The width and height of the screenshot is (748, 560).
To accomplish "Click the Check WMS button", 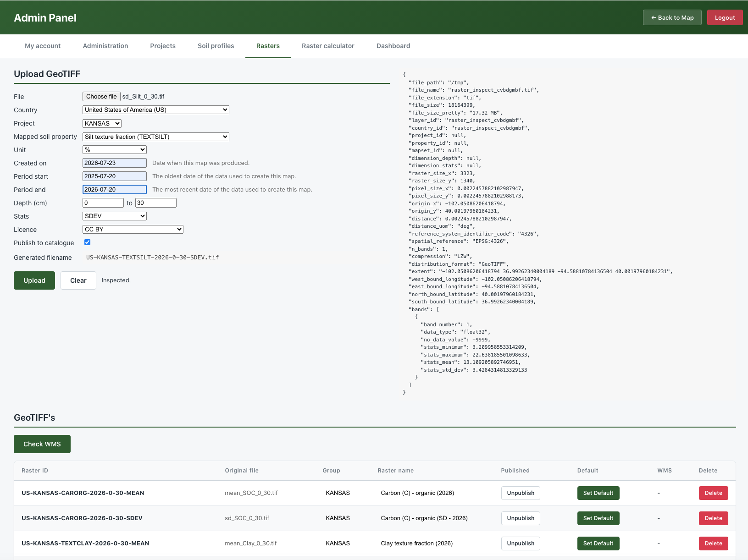I will pos(42,444).
